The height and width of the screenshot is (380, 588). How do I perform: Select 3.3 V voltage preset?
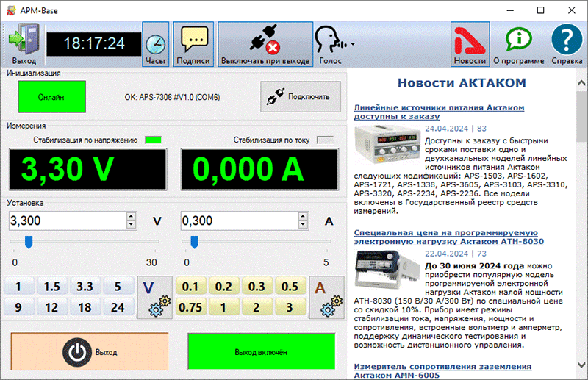[x=85, y=287]
